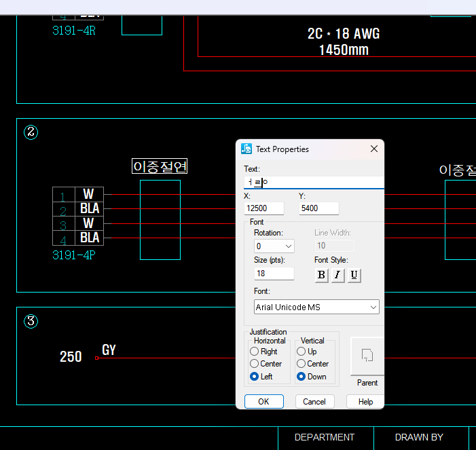Select Left horizontal justification
Image resolution: width=476 pixels, height=450 pixels.
[x=255, y=377]
